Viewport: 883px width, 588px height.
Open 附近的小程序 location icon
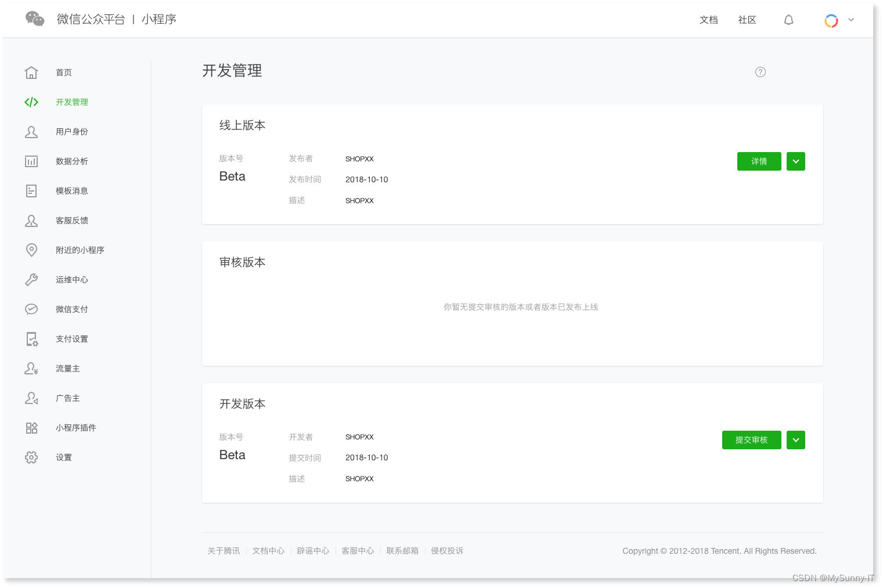[x=31, y=250]
